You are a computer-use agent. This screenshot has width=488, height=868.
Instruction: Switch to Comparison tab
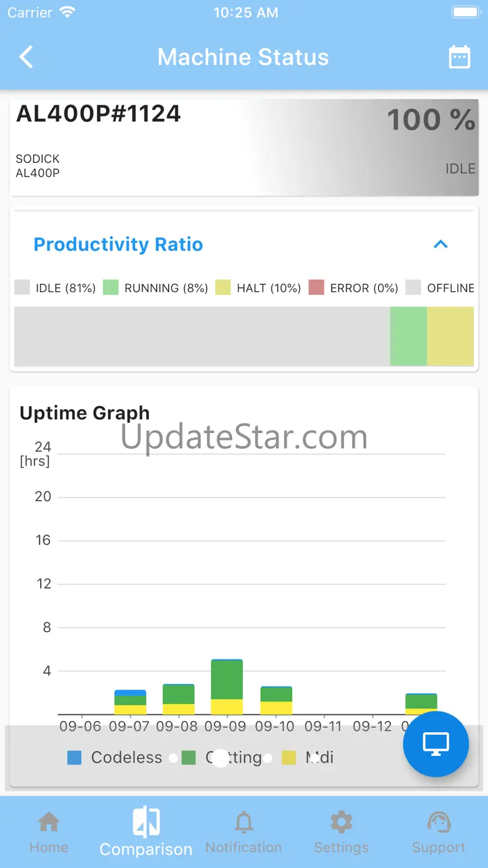point(146,832)
